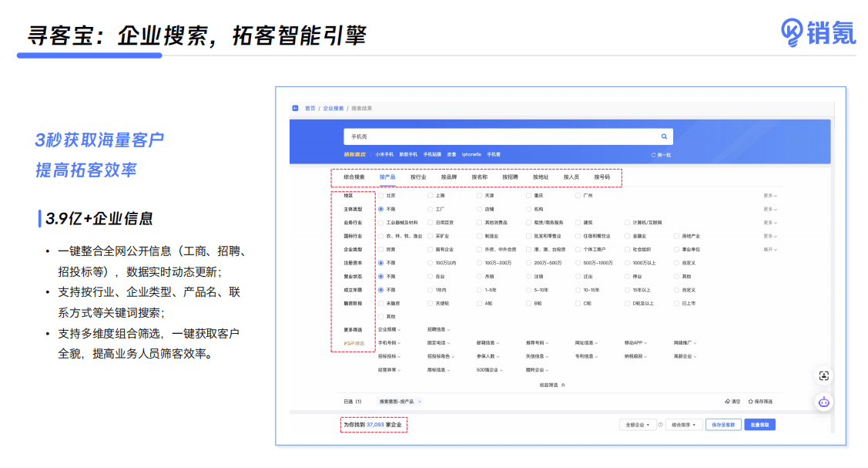868x468 pixels.
Task: Check the 北京 region checkbox
Action: click(x=380, y=196)
